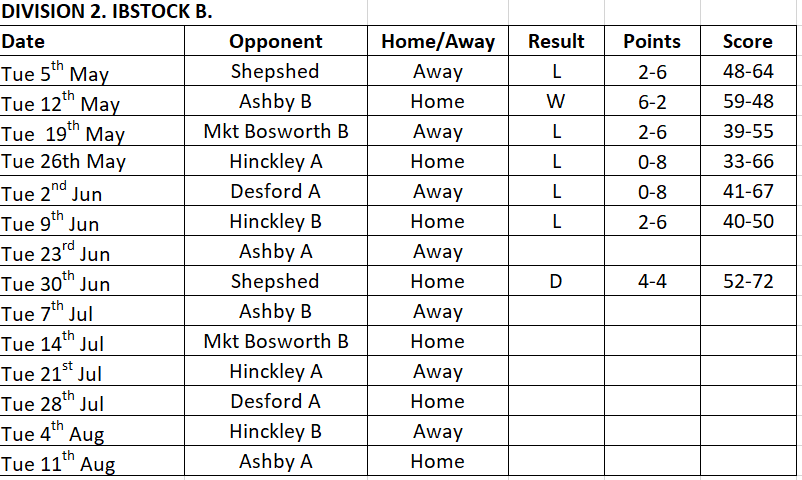
Task: Select the Score header cell
Action: click(x=748, y=41)
